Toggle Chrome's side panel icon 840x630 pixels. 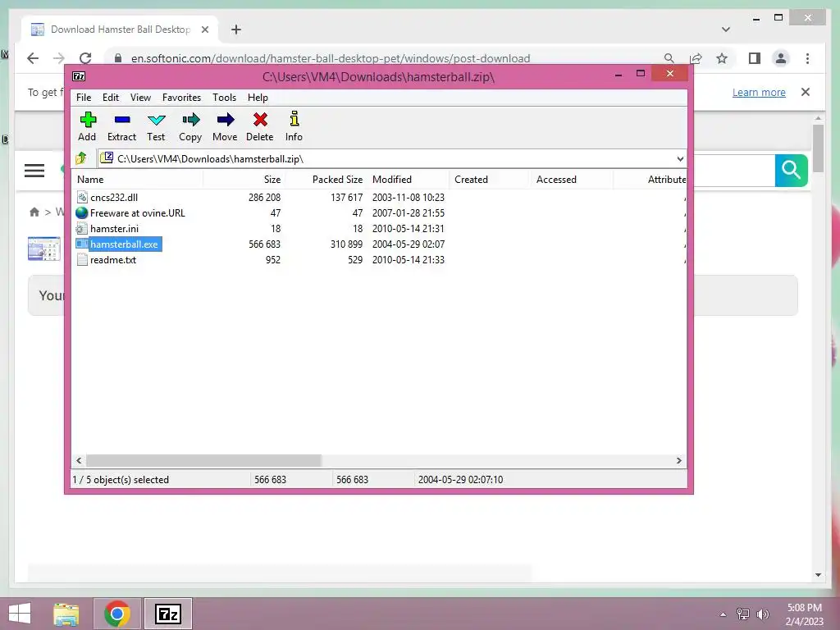tap(755, 58)
